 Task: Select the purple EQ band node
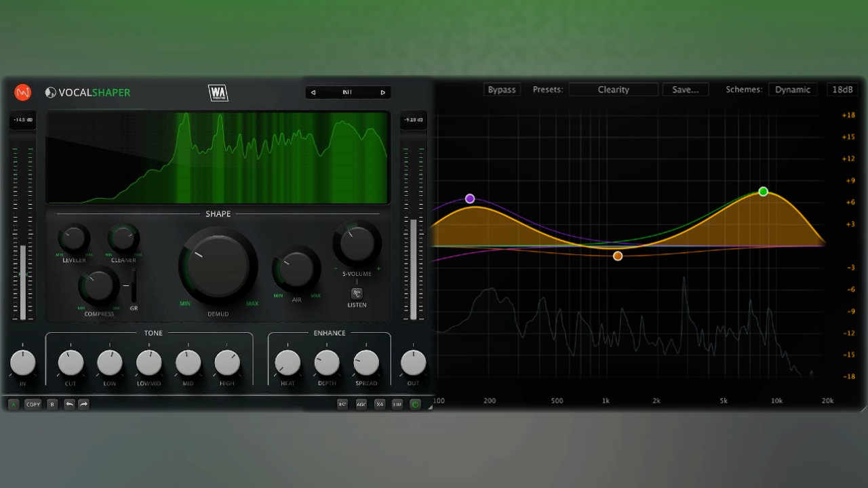click(x=470, y=199)
